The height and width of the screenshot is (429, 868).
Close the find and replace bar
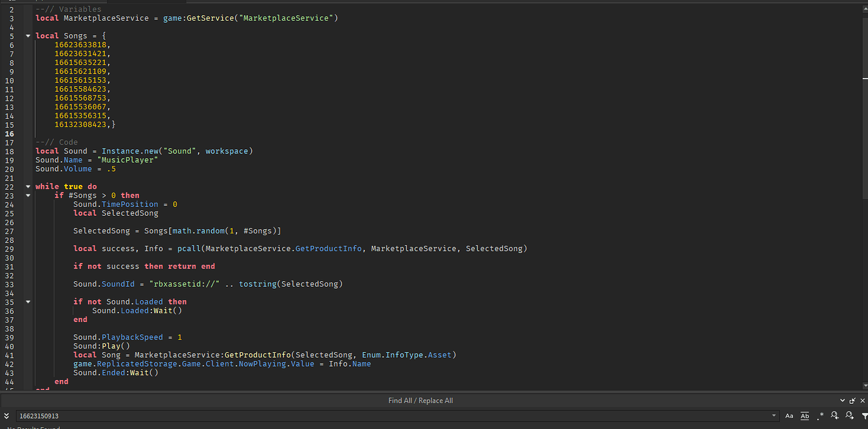(862, 401)
